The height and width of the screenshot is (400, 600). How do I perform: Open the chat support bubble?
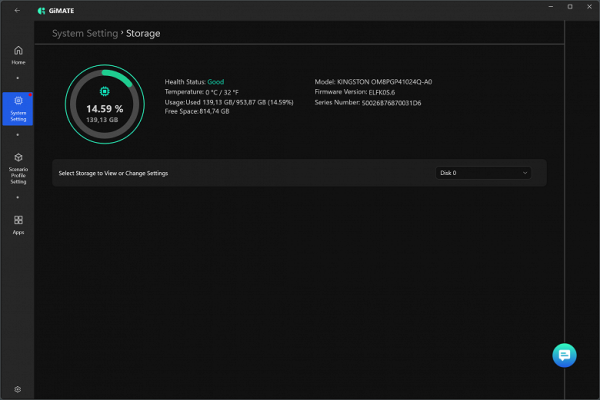563,355
